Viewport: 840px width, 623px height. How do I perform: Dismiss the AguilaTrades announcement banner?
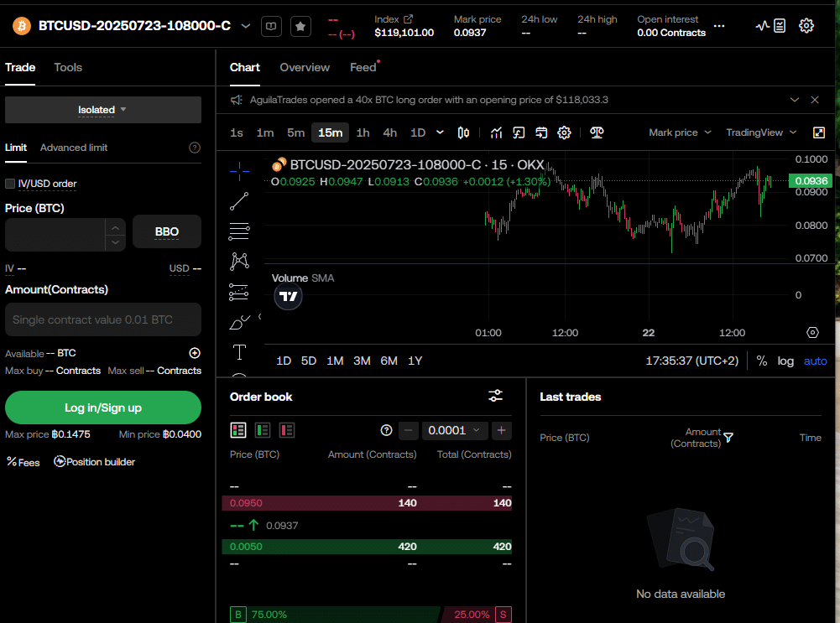tap(815, 100)
